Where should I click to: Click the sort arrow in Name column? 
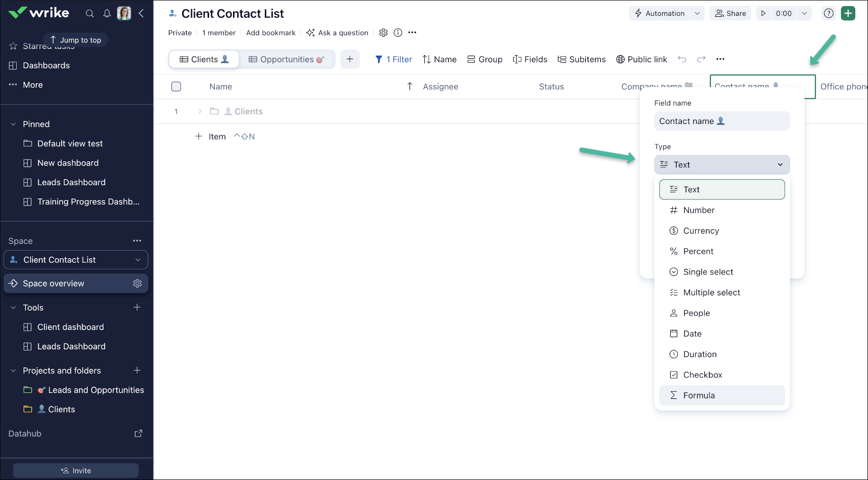click(x=410, y=86)
